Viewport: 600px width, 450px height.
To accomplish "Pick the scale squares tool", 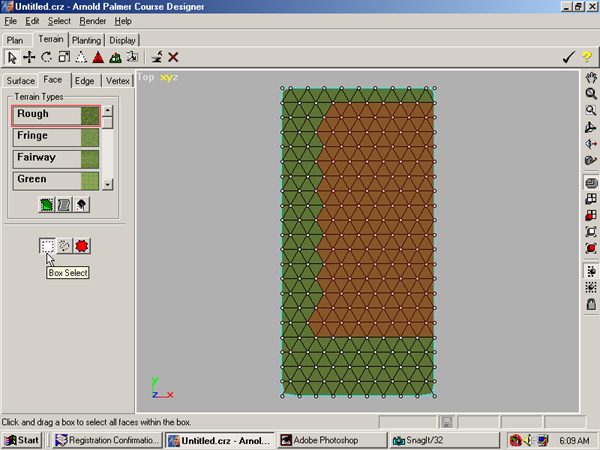I will click(64, 57).
